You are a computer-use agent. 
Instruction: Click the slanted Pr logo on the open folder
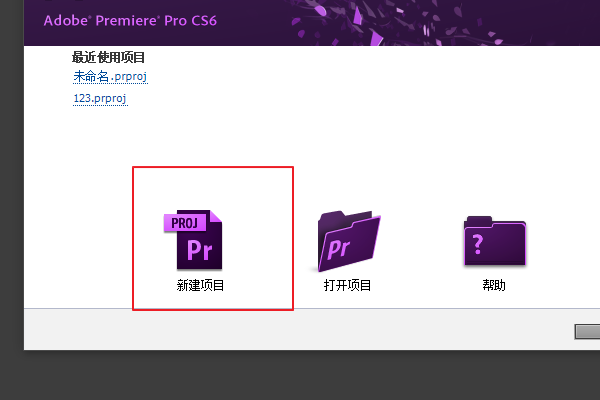(339, 249)
